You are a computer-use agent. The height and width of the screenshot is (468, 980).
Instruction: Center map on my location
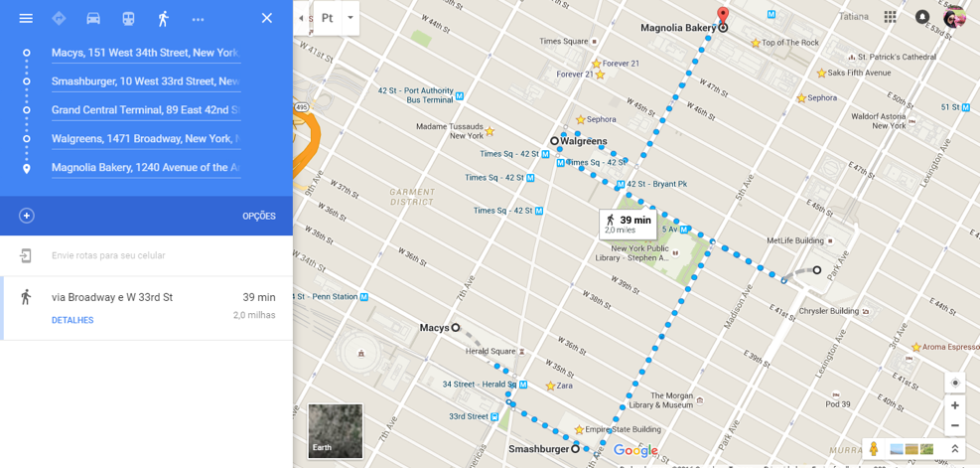coord(954,383)
